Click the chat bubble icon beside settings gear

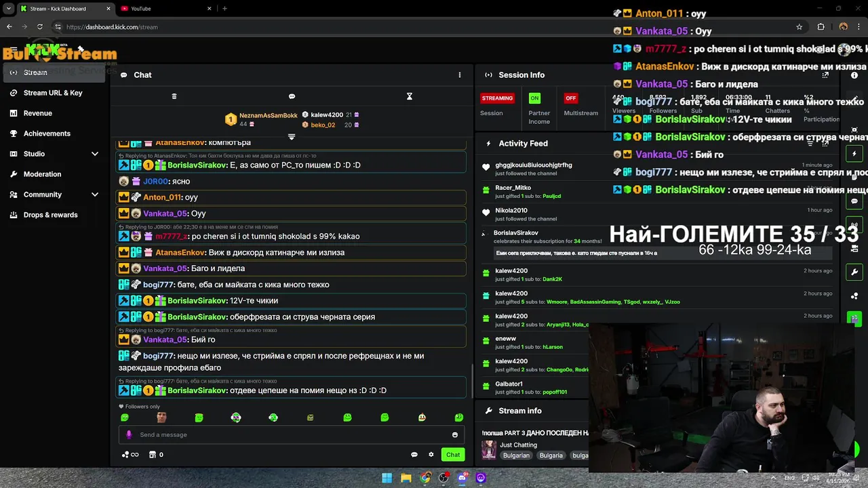[x=414, y=455]
